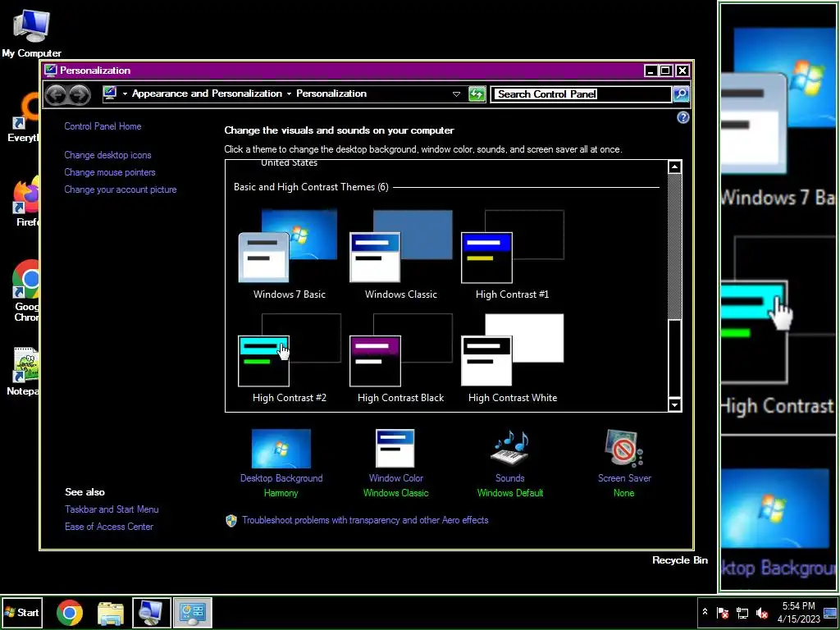
Task: Go to Control Panel Home
Action: coord(103,126)
